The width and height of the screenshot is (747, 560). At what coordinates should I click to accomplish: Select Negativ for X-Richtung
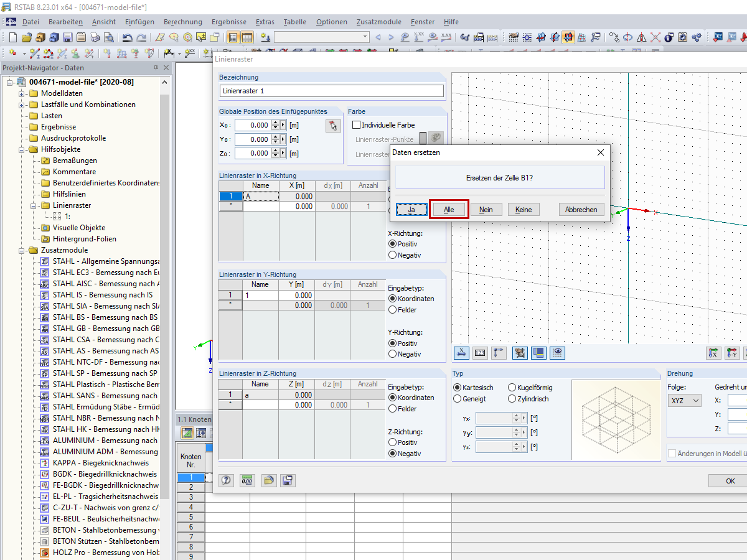coord(392,254)
